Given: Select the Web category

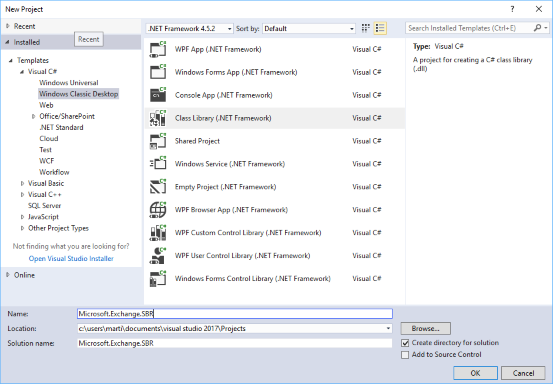Looking at the screenshot, I should tap(46, 105).
